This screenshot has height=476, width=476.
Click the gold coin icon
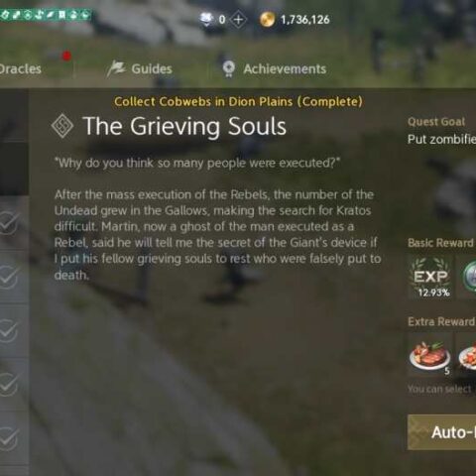coord(267,20)
